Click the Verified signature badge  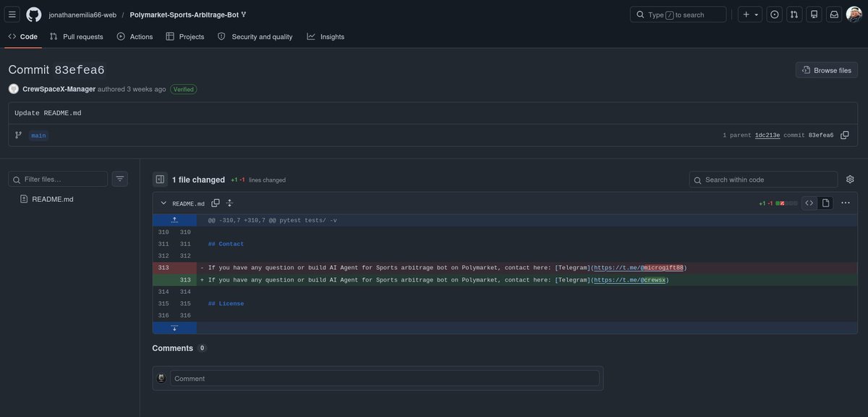pos(183,89)
